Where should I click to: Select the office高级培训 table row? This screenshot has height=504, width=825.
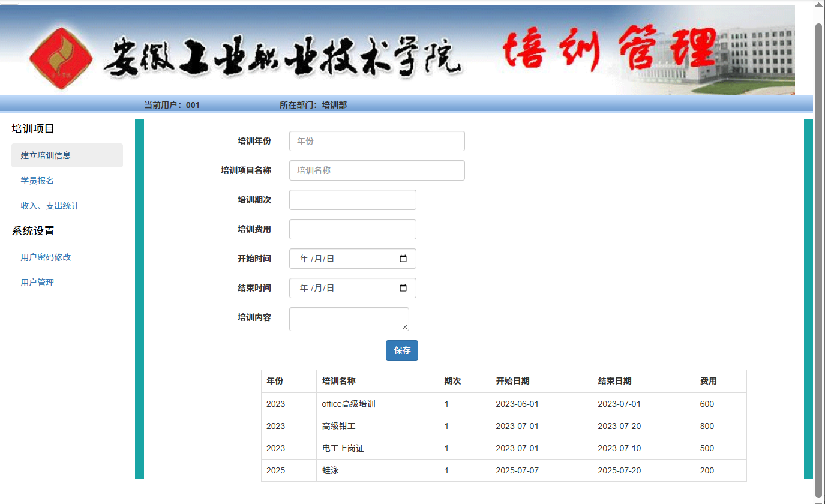pos(349,404)
